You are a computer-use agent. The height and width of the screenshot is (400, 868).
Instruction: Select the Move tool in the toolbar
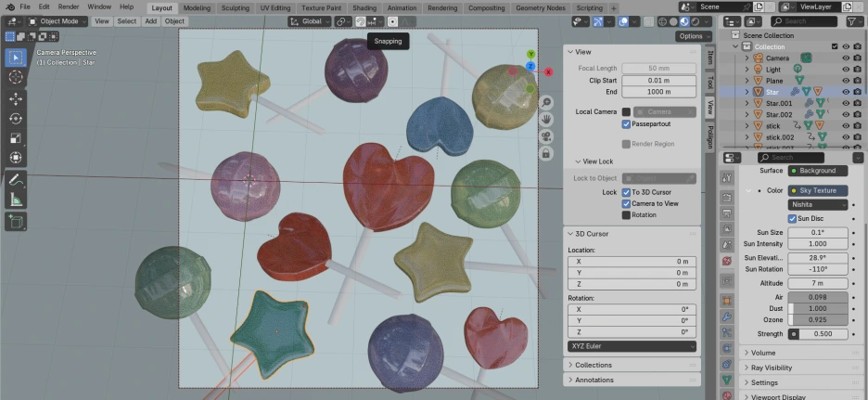16,98
